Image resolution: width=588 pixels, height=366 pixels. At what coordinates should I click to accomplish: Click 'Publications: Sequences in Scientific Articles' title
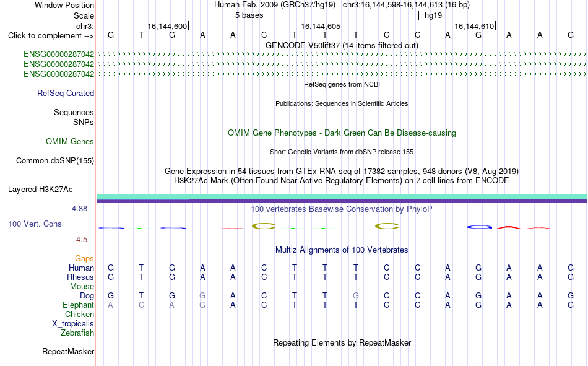click(342, 103)
